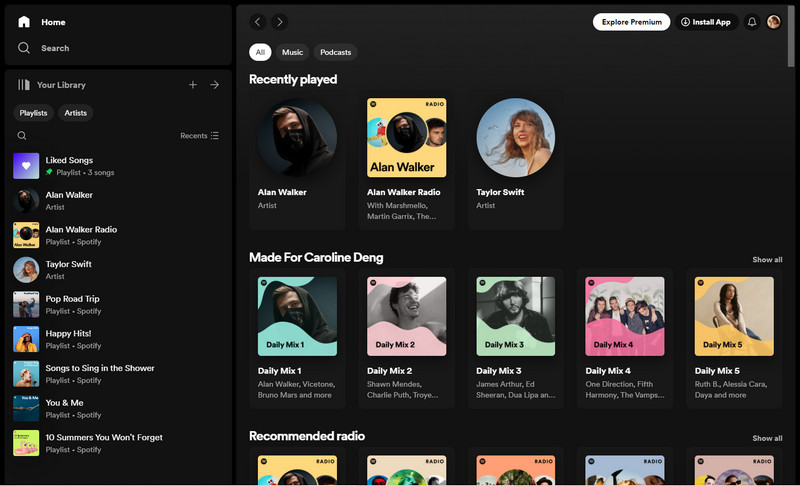Open Taylor Swift avatar in library
800x486 pixels.
click(26, 270)
